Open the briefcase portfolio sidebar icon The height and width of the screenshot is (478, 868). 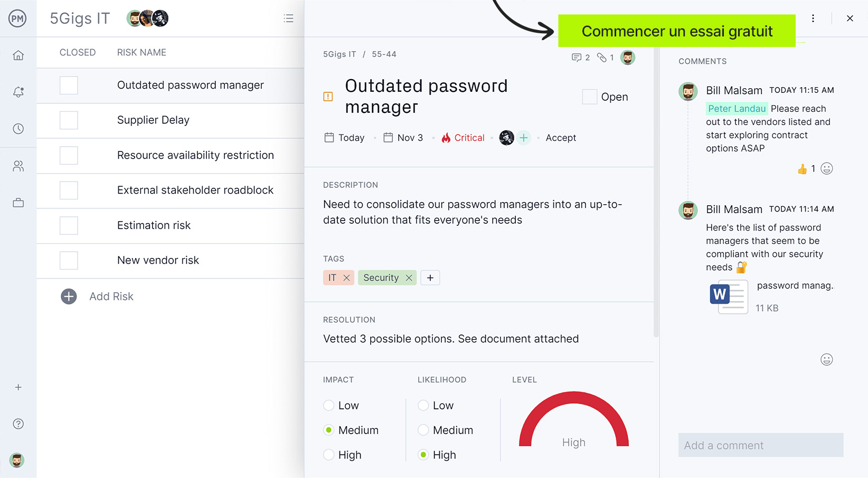pyautogui.click(x=18, y=203)
